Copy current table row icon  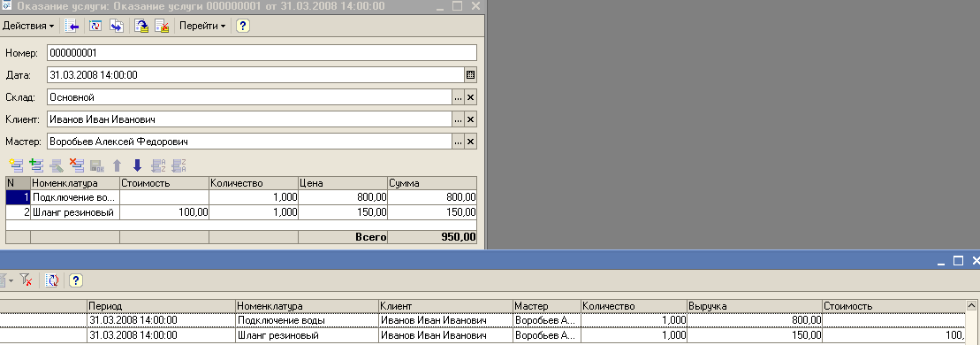pos(36,165)
